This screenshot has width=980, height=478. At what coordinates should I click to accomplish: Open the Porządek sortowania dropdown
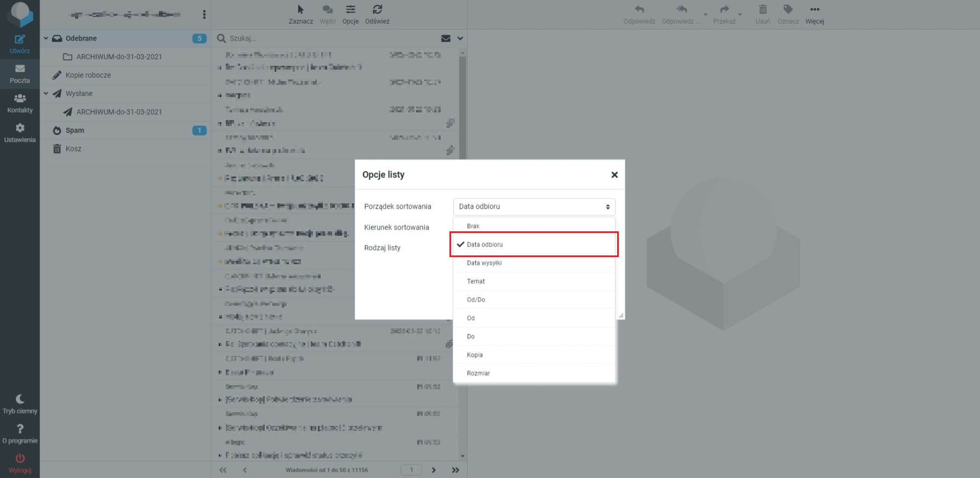534,207
